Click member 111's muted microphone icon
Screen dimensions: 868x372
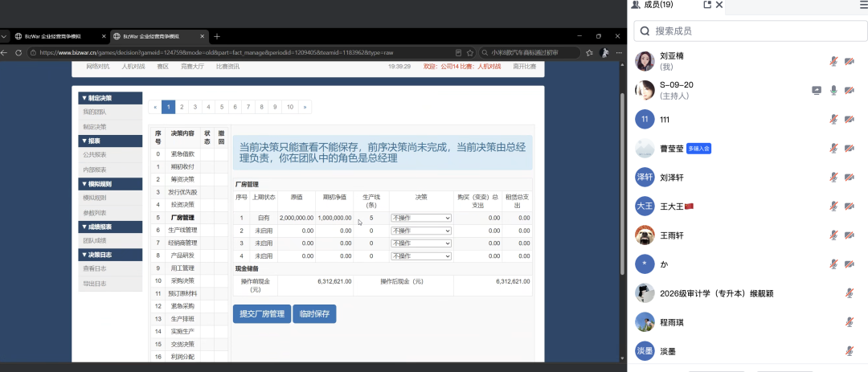[833, 119]
